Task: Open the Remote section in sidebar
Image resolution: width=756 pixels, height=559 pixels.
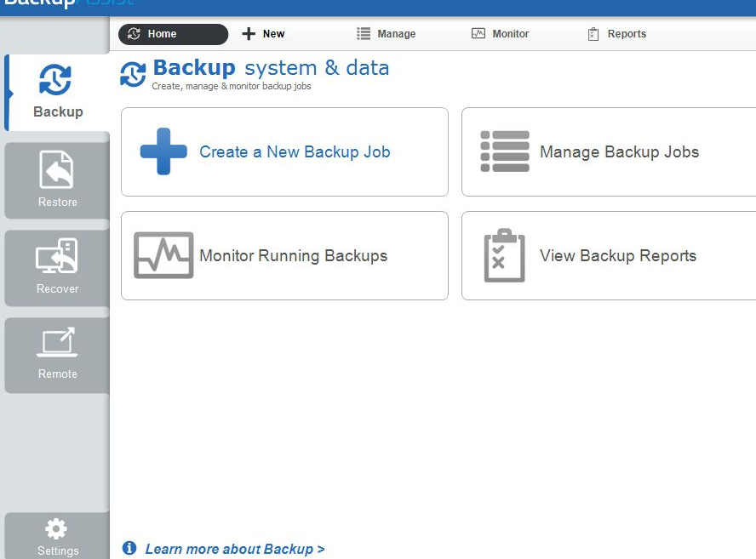Action: pos(57,354)
